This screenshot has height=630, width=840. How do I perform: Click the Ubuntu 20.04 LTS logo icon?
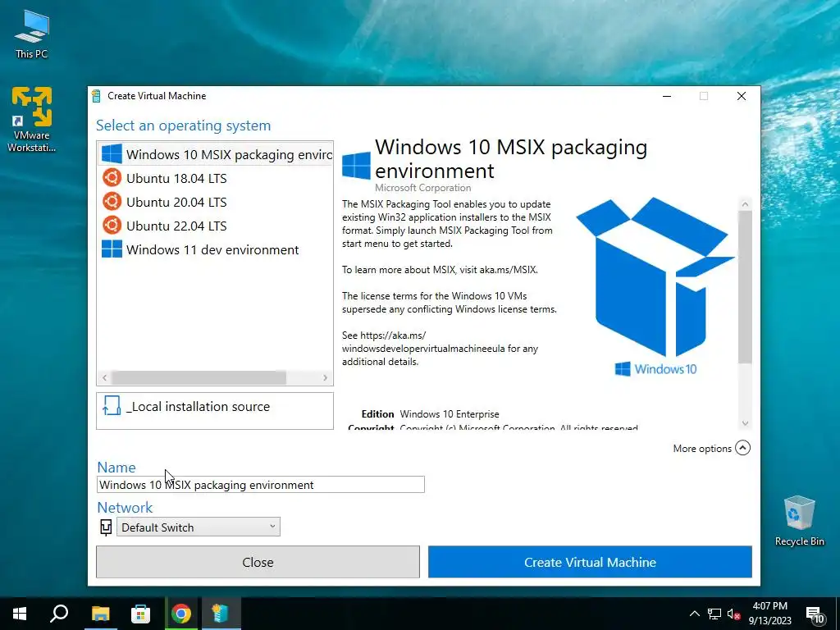coord(112,202)
